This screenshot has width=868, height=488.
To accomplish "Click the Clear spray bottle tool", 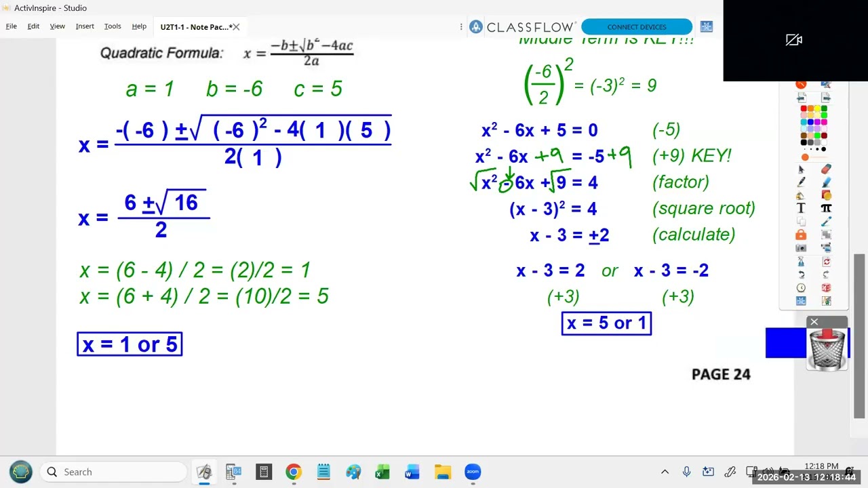I will (801, 262).
